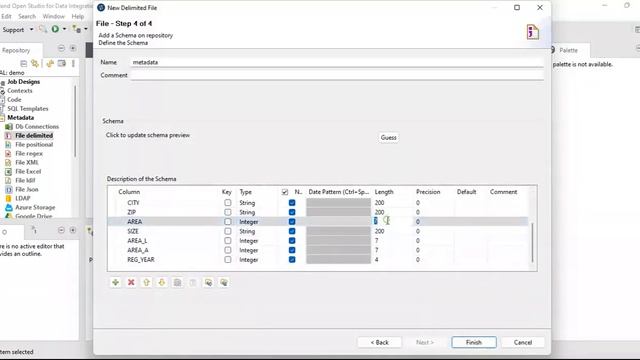Select SQL Templates tree node
Viewport: 640px width, 360px height.
[27, 109]
